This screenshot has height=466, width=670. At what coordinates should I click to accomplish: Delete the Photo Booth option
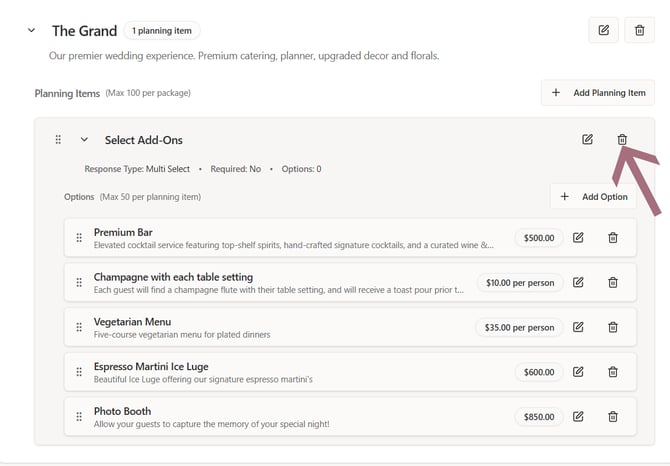(x=613, y=417)
